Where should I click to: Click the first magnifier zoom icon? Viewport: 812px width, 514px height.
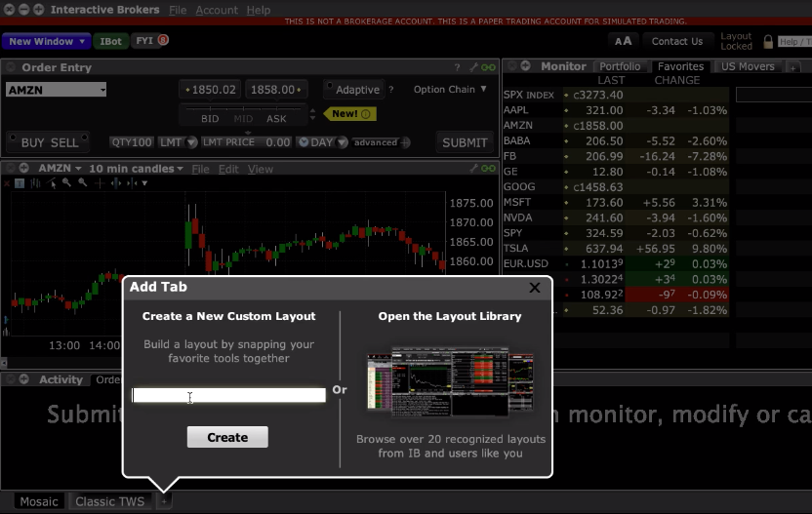66,182
